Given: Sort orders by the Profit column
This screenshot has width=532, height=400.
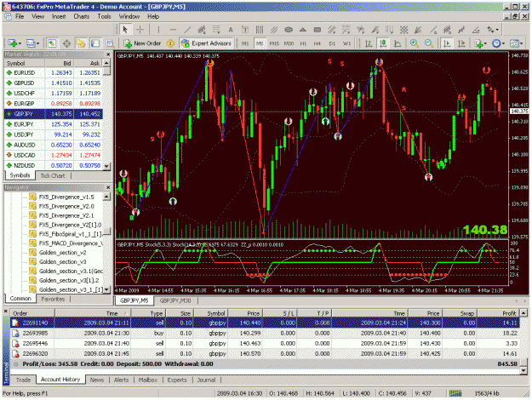Looking at the screenshot, I should [498, 313].
